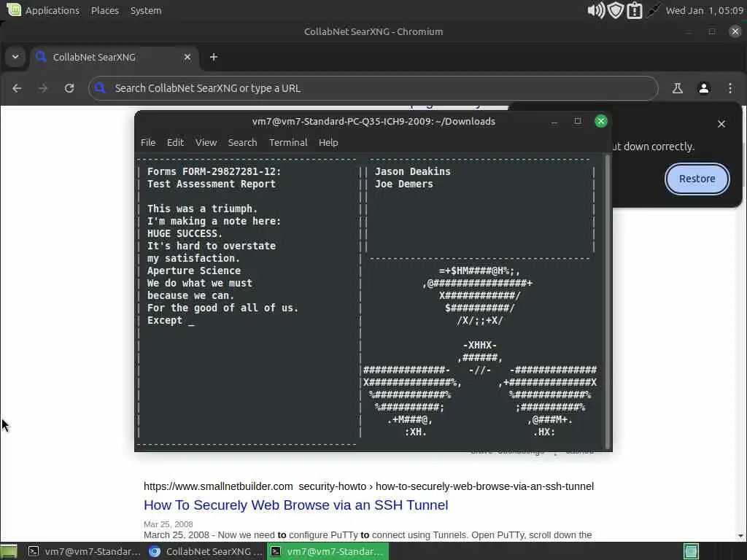This screenshot has height=560, width=747.
Task: Click the page scrollbar down arrow
Action: pyautogui.click(x=741, y=536)
